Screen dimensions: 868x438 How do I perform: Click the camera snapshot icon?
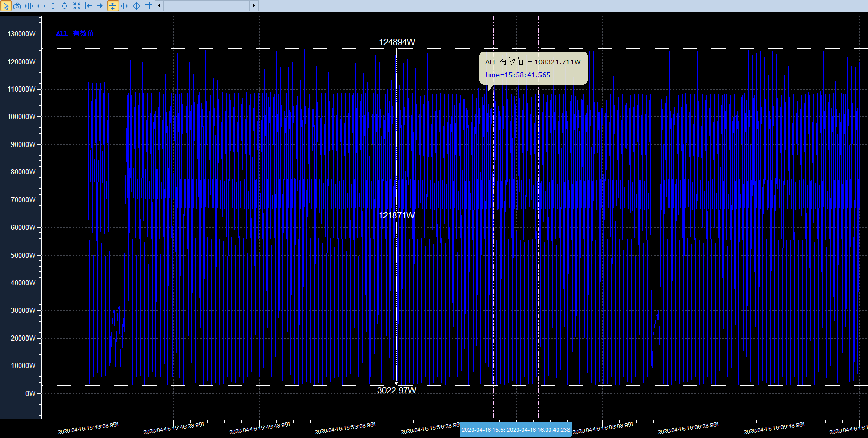point(17,6)
